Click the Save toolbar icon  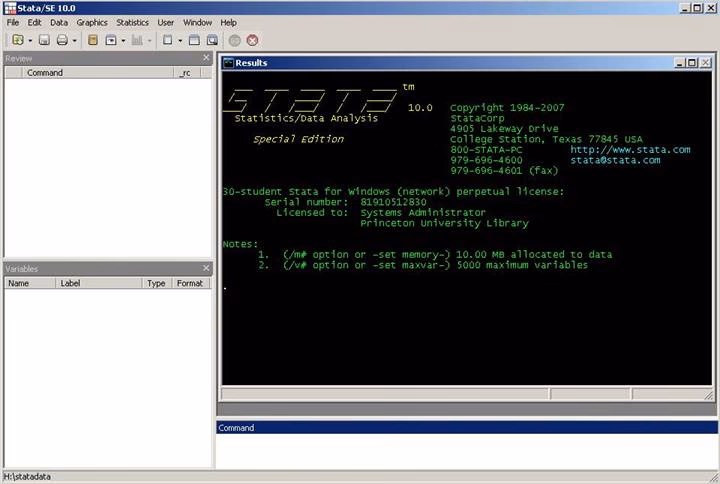(x=45, y=40)
